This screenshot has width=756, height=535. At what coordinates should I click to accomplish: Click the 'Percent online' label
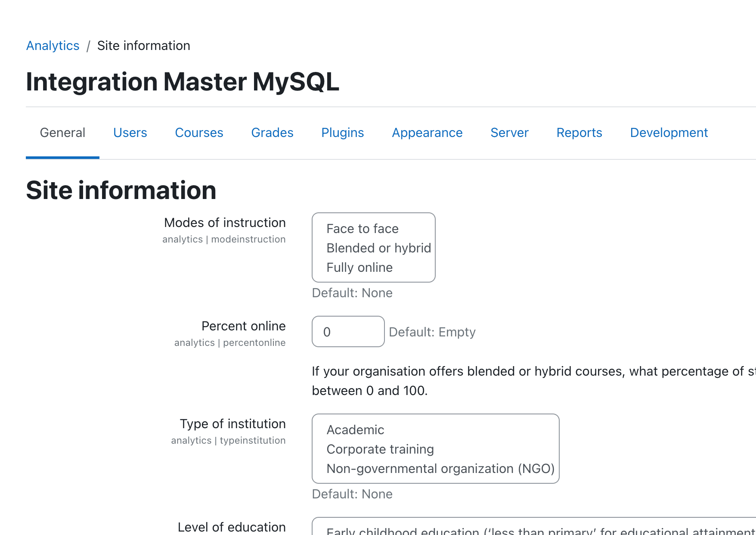[243, 326]
